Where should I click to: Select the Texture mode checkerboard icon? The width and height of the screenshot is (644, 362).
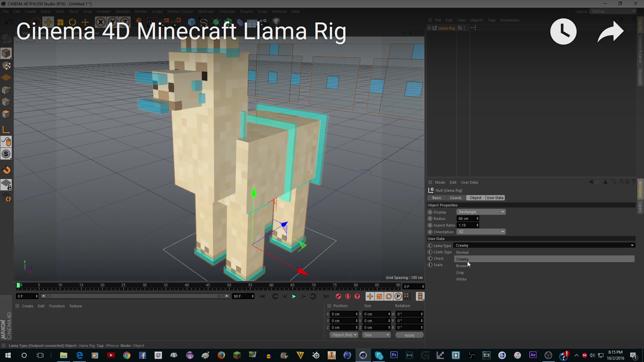pyautogui.click(x=6, y=66)
